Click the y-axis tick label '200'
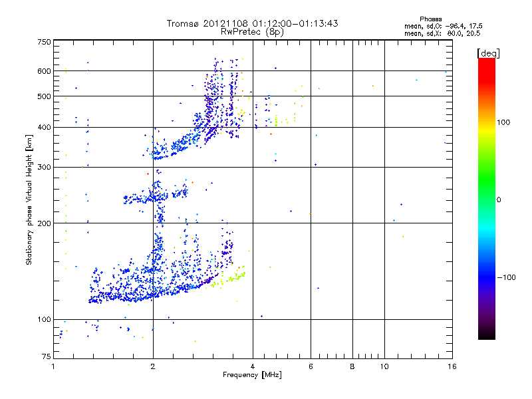Screen dimensions: 532x399 pos(44,223)
